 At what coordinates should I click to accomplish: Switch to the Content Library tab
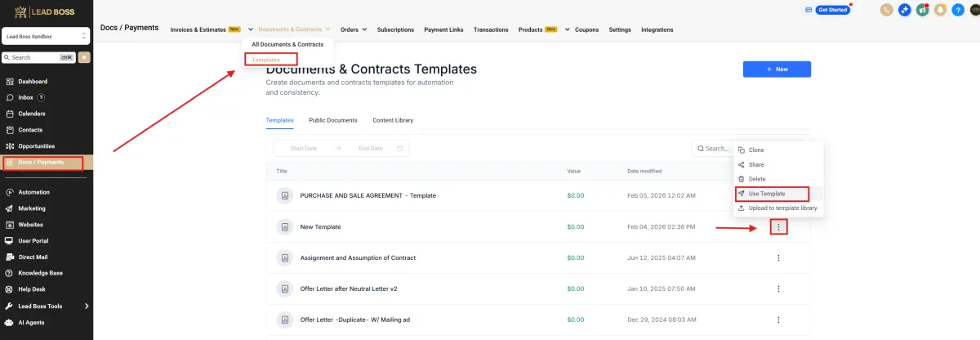coord(393,120)
